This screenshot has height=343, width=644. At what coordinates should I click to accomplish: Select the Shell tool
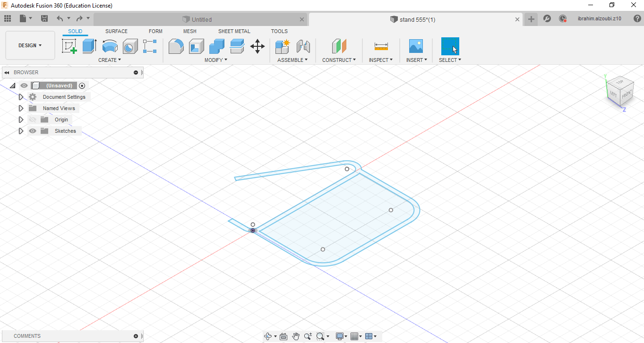196,46
